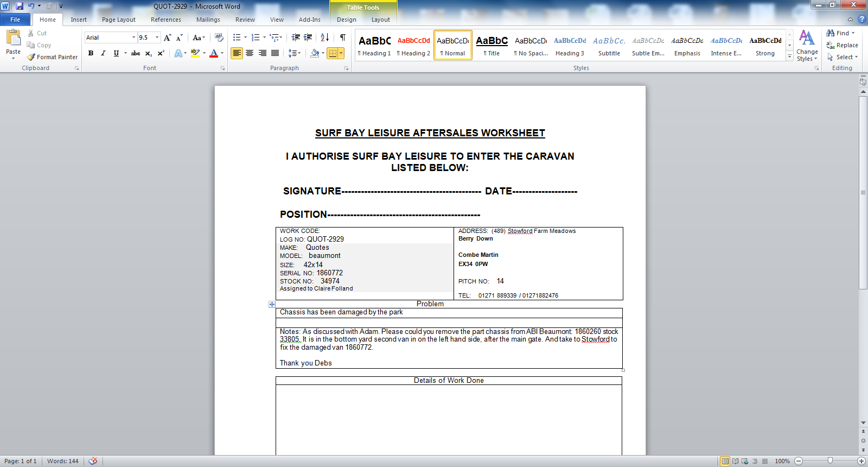Click the Replace button

point(843,45)
